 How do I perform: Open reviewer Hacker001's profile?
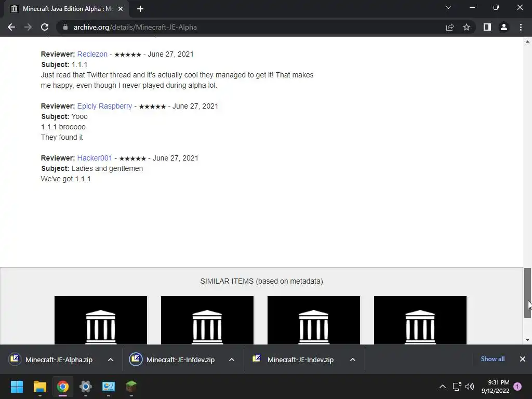(95, 158)
